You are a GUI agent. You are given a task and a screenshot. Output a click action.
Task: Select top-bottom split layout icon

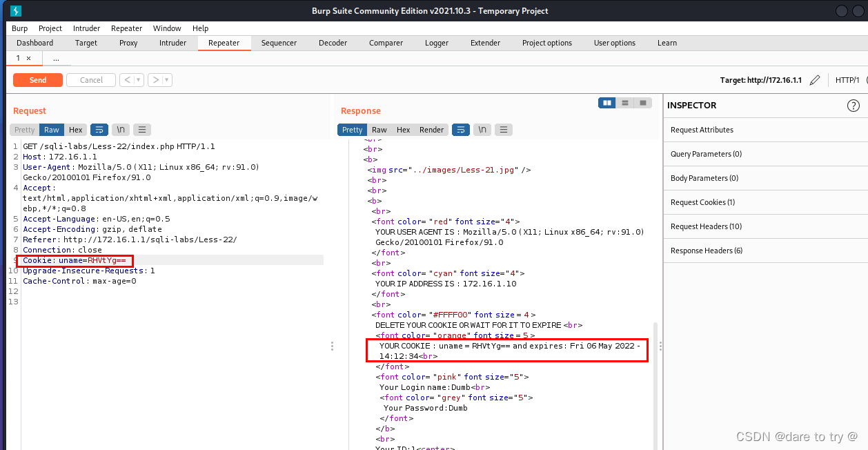point(625,103)
